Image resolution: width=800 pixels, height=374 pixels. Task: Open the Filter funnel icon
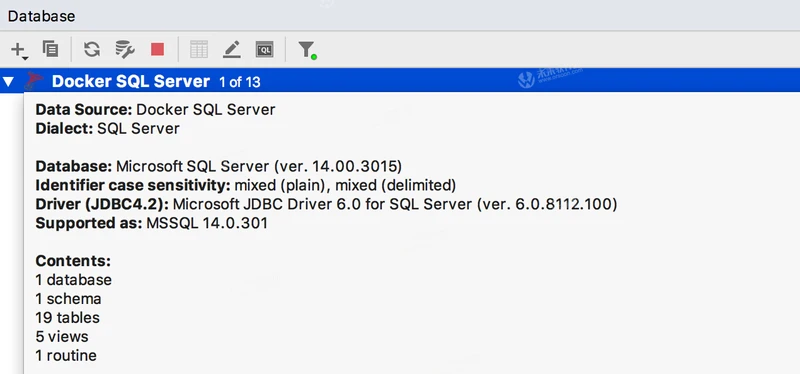306,49
